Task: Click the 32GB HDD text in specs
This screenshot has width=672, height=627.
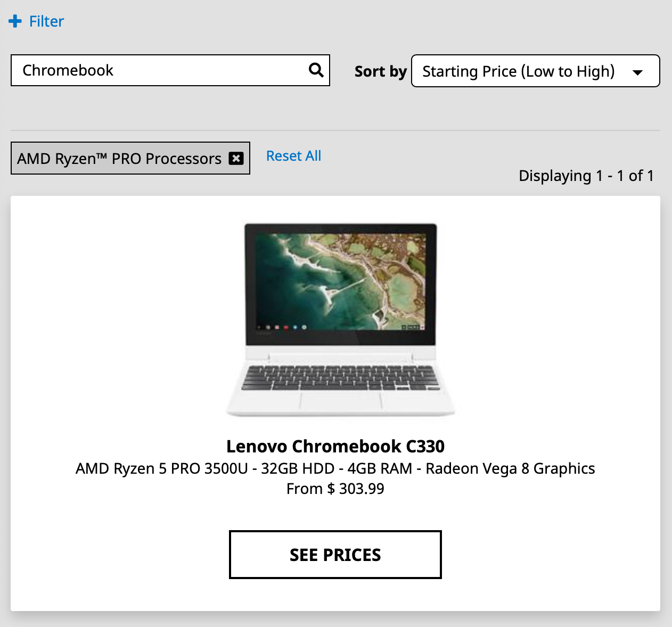Action: pyautogui.click(x=298, y=468)
